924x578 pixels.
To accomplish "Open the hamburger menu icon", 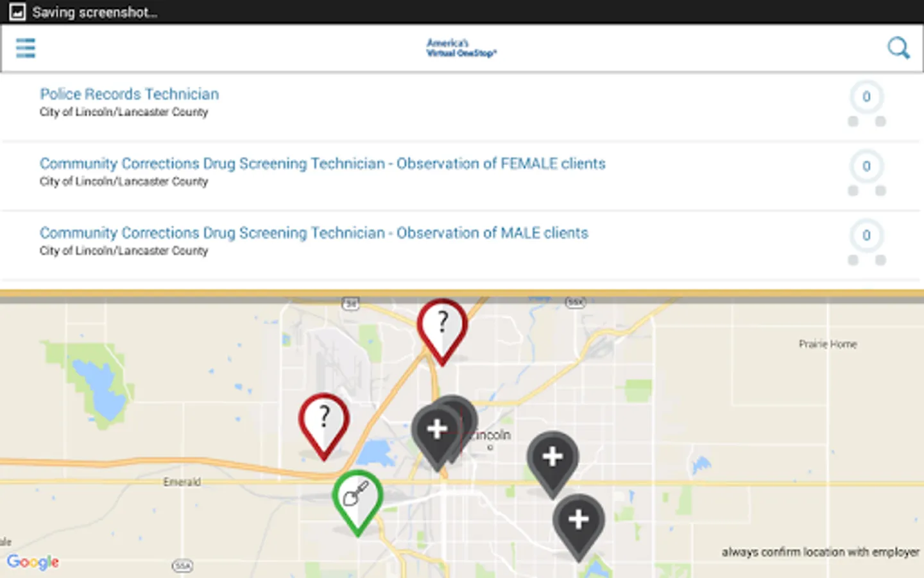I will [x=26, y=48].
